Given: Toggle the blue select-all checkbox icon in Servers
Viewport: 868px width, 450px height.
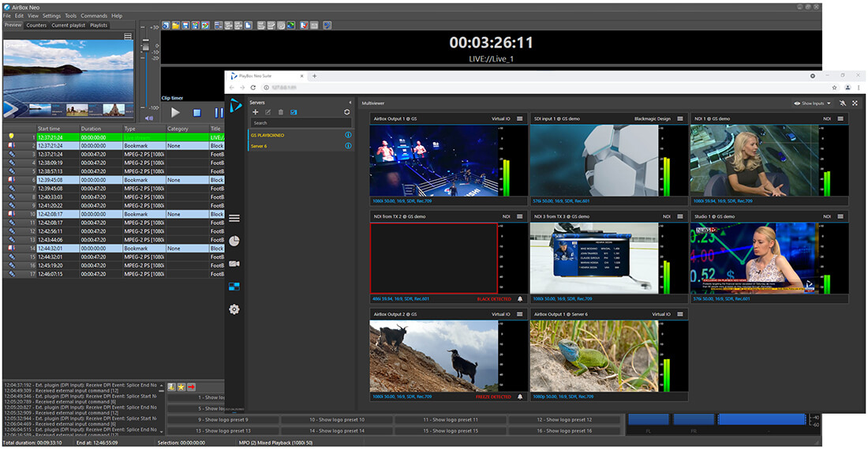Looking at the screenshot, I should click(x=294, y=112).
